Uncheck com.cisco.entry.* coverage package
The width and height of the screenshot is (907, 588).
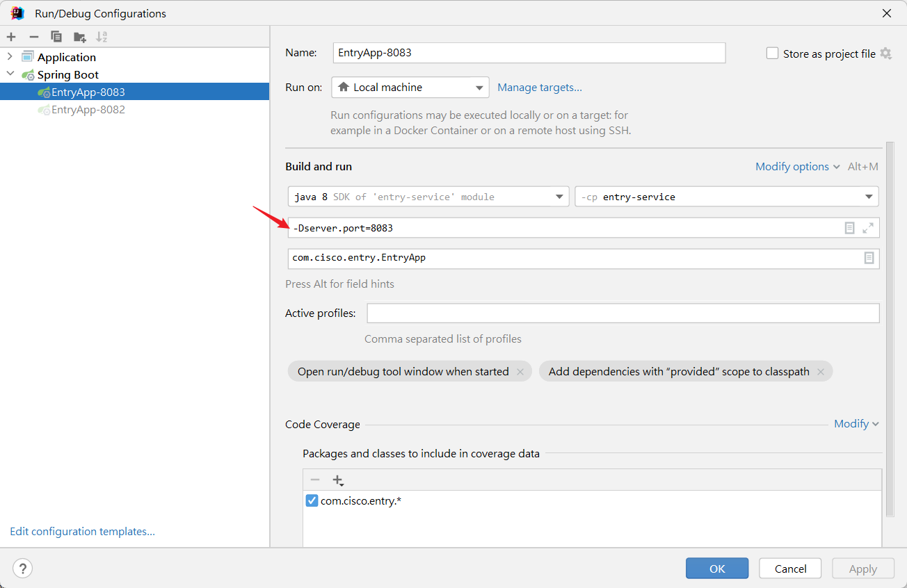(312, 500)
